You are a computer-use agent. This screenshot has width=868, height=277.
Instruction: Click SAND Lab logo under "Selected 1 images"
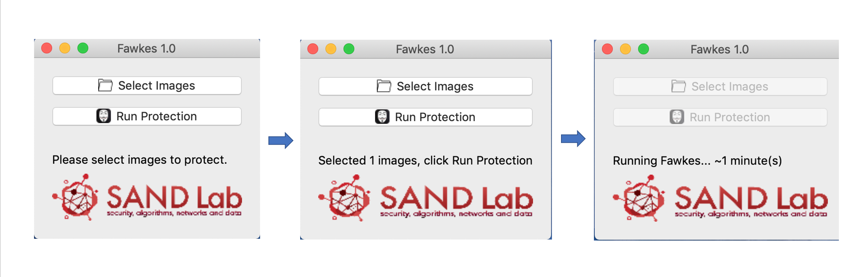(425, 198)
